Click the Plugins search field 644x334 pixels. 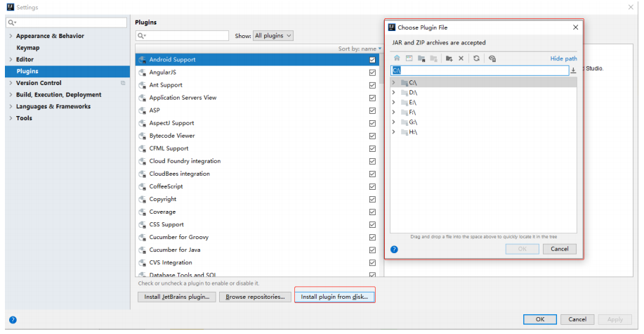[182, 36]
